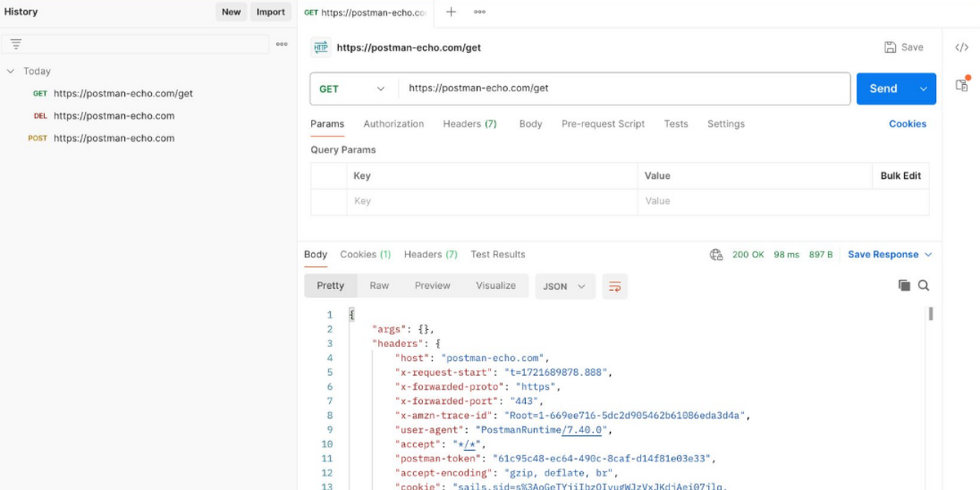This screenshot has width=980, height=490.
Task: Click the Send button
Action: 883,89
